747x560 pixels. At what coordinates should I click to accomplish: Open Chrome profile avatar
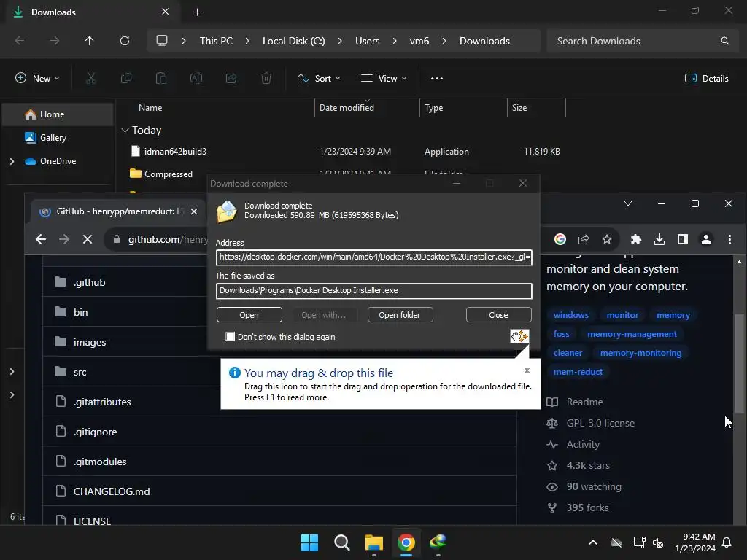click(706, 239)
